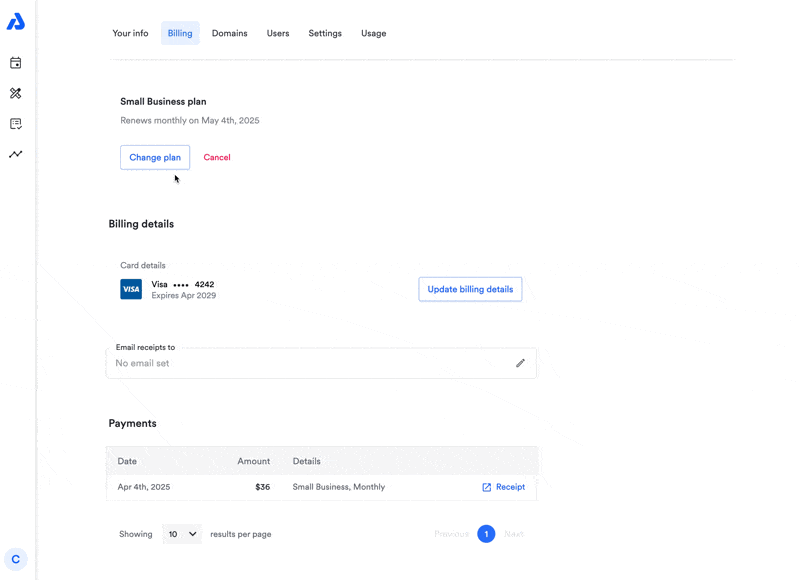Click the Details column header
800x580 pixels.
click(307, 461)
